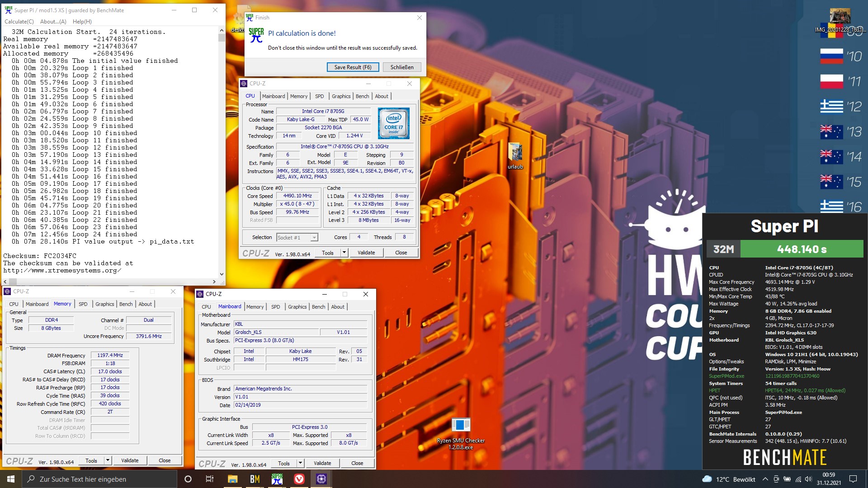The height and width of the screenshot is (488, 868).
Task: Click CPU-Z Memory window title icon
Action: click(8, 291)
